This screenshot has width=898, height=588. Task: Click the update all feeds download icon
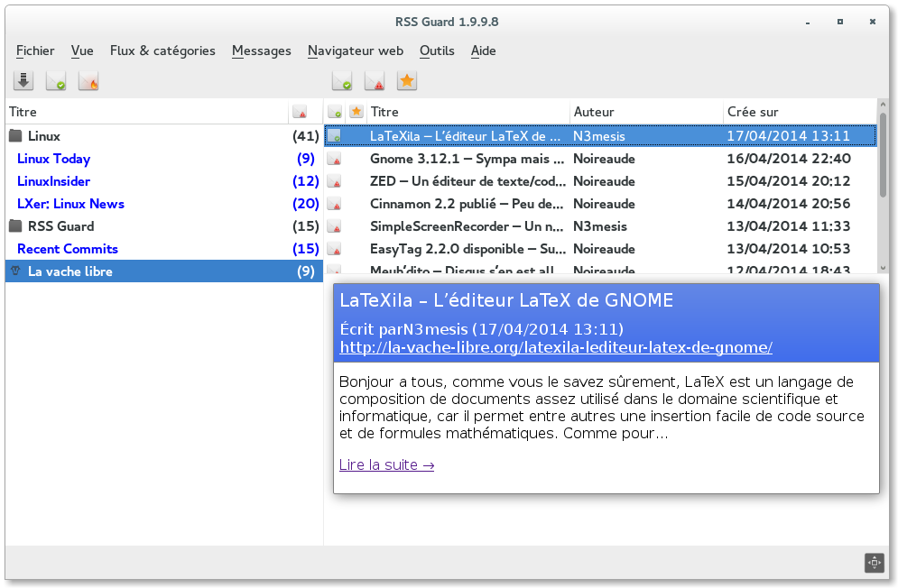[x=23, y=81]
